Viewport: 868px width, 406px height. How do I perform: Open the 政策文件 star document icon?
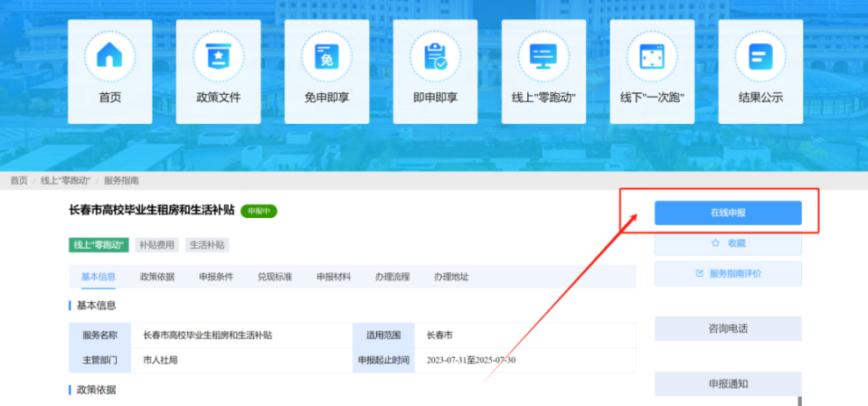click(218, 57)
